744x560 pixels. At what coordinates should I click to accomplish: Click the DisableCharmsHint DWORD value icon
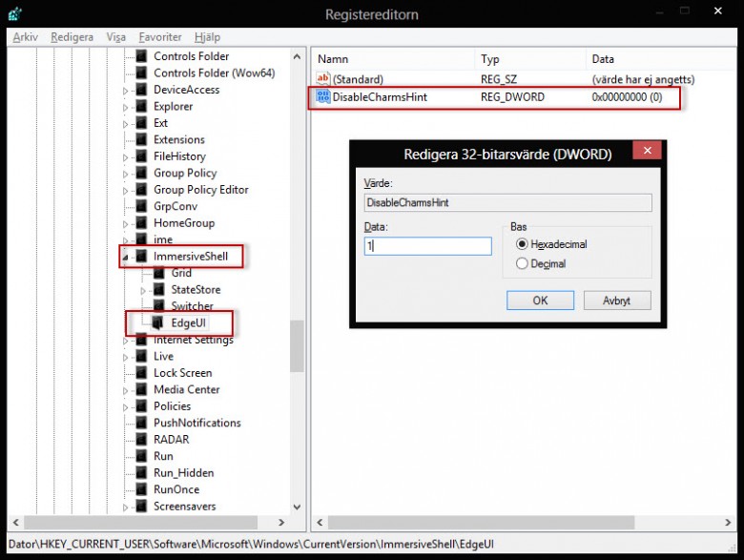323,96
